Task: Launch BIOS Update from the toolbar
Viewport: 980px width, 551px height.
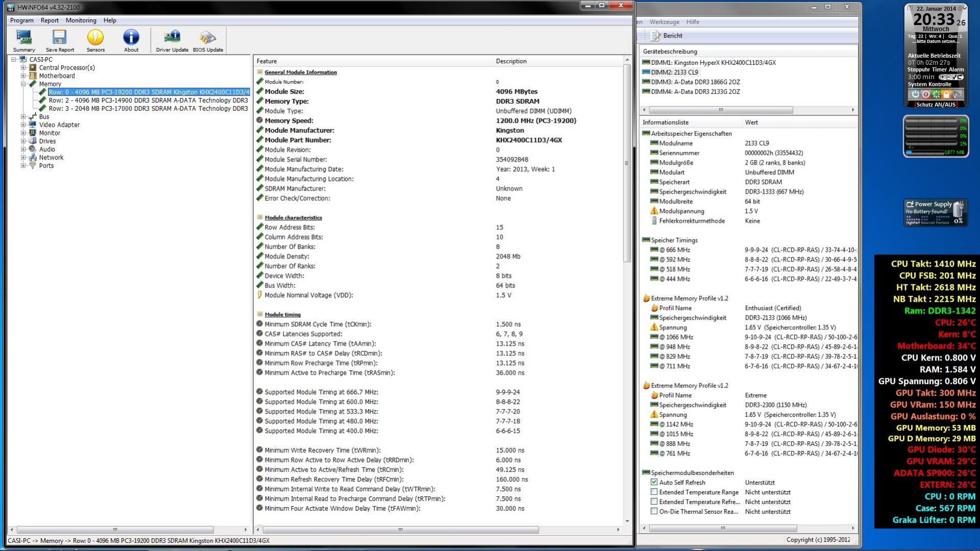Action: coord(208,40)
